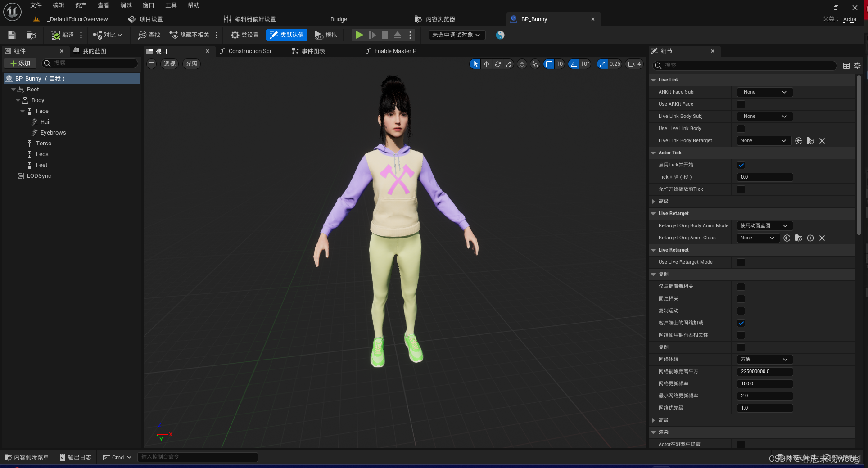Open the 资产 menu
Image resolution: width=868 pixels, height=468 pixels.
coord(81,5)
